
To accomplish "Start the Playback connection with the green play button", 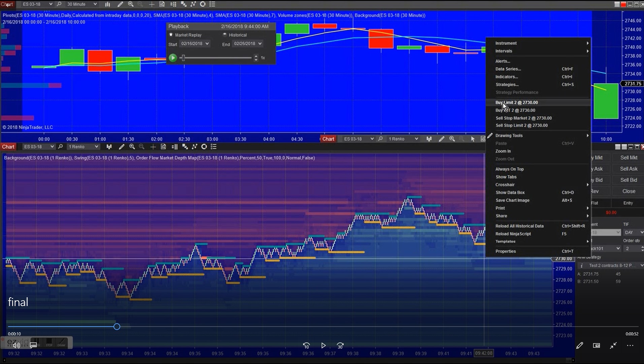I will [x=173, y=58].
